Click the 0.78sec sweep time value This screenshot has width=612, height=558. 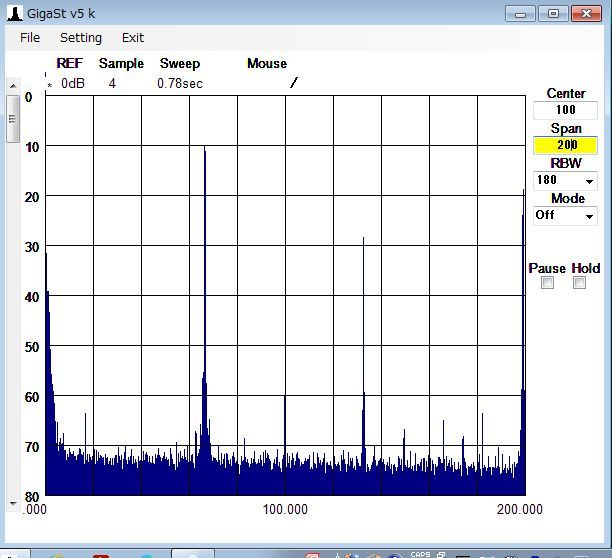[180, 84]
